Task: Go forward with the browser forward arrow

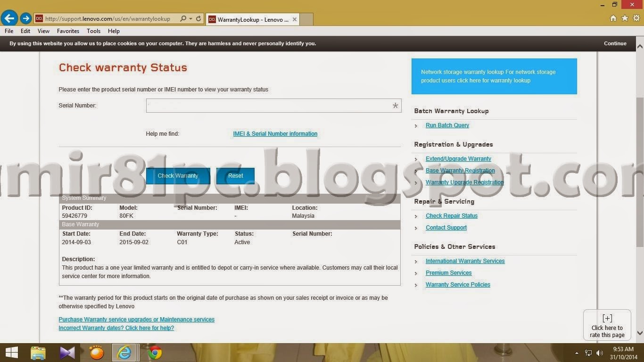Action: click(25, 19)
